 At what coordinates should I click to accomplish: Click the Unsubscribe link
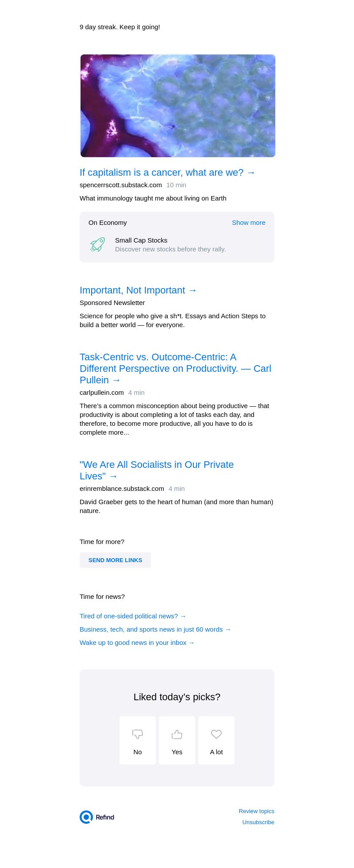tap(258, 822)
